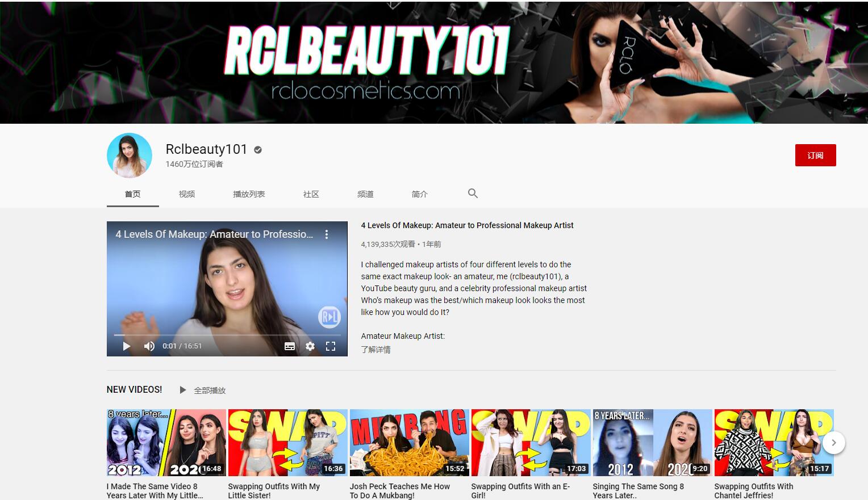
Task: Subscribe using the red 订阅 button
Action: (x=815, y=156)
